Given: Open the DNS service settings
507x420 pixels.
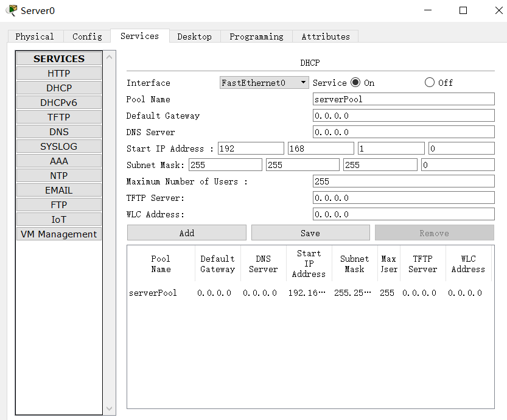Looking at the screenshot, I should [x=59, y=132].
